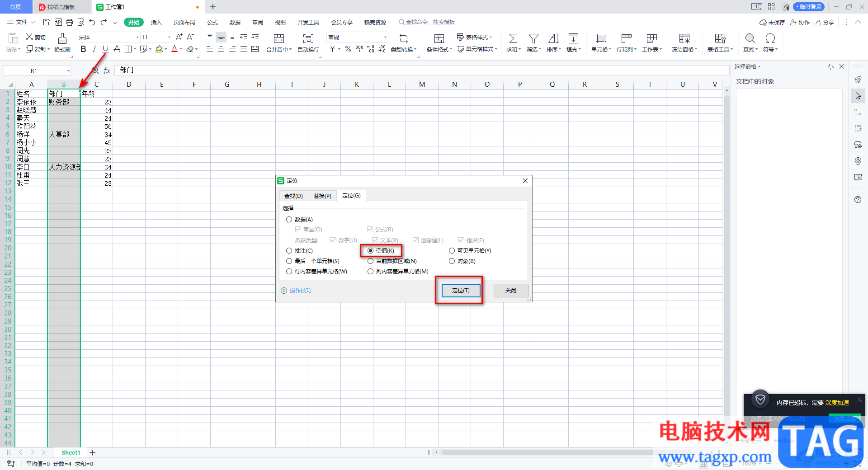The height and width of the screenshot is (470, 868).
Task: Click Wrap Text (自动换行) icon
Action: pyautogui.click(x=308, y=38)
